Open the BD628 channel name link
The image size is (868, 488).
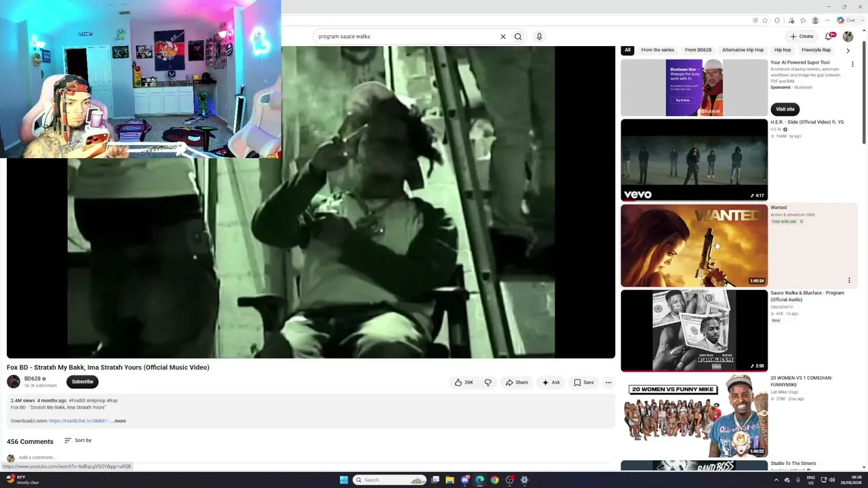(33, 379)
